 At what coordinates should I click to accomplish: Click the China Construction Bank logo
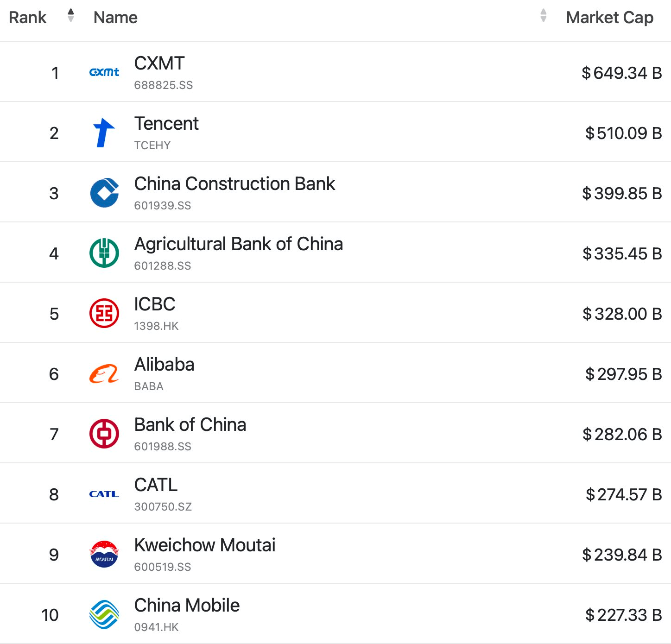click(104, 193)
